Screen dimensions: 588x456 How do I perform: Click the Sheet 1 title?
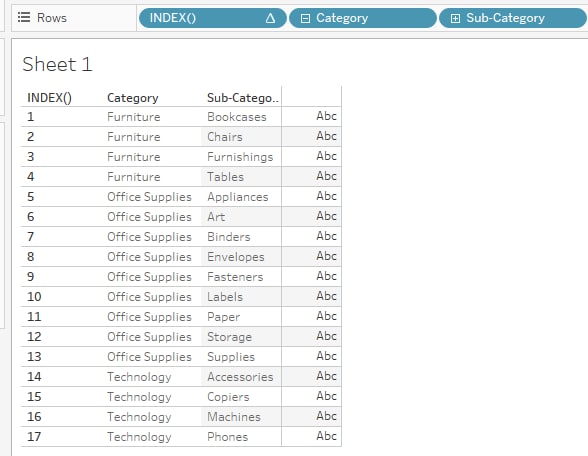(57, 64)
